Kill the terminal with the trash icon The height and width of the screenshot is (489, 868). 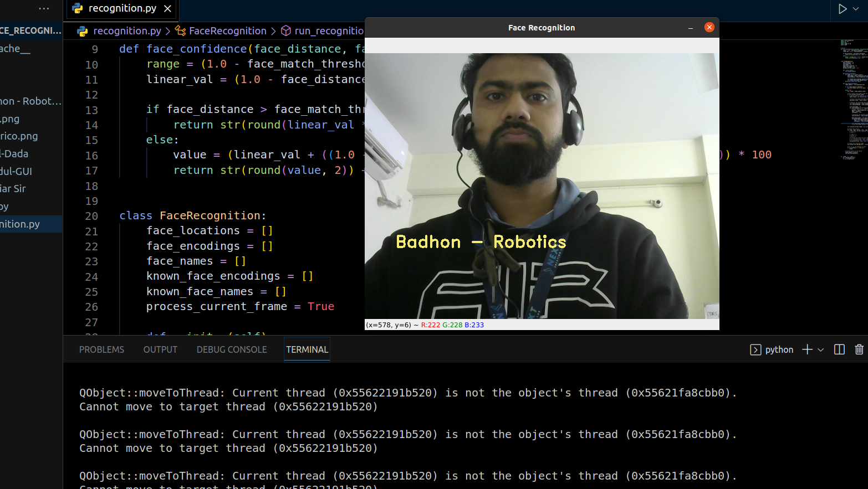pyautogui.click(x=859, y=349)
